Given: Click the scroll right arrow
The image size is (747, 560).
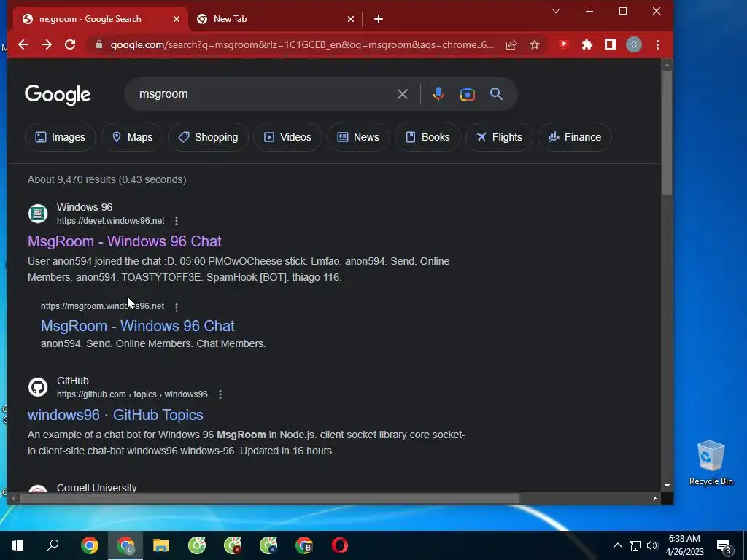Looking at the screenshot, I should pos(655,499).
